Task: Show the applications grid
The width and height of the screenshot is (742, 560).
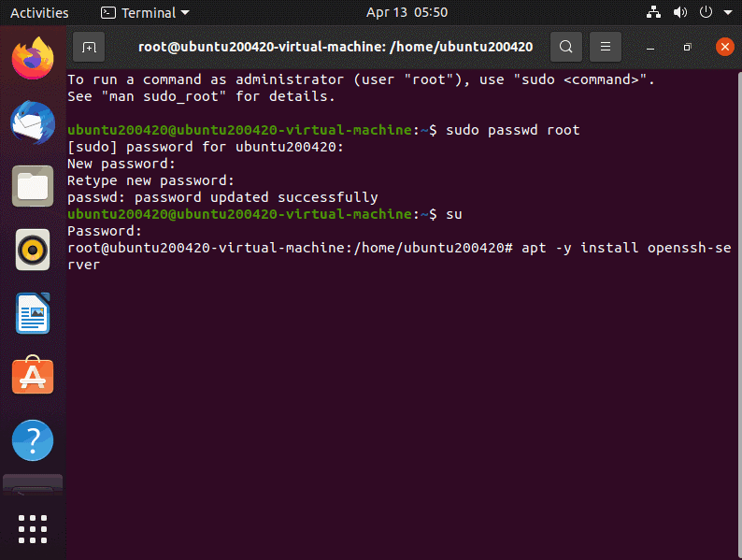Action: click(x=33, y=529)
